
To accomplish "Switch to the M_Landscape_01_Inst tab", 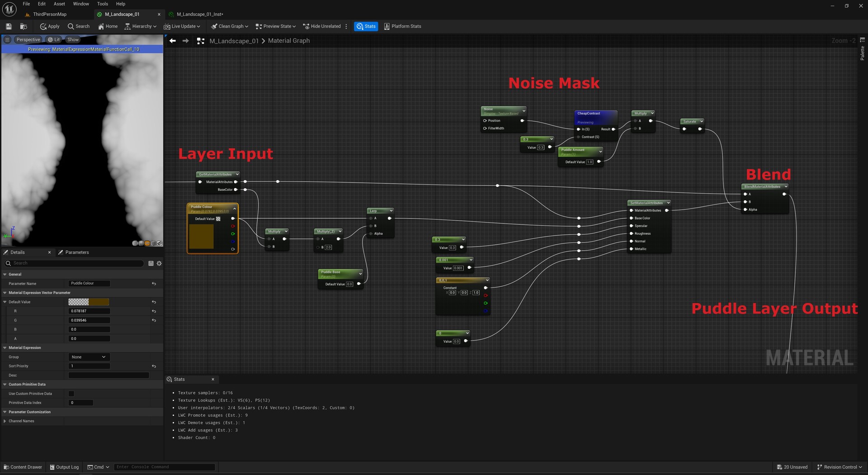I will pyautogui.click(x=199, y=14).
